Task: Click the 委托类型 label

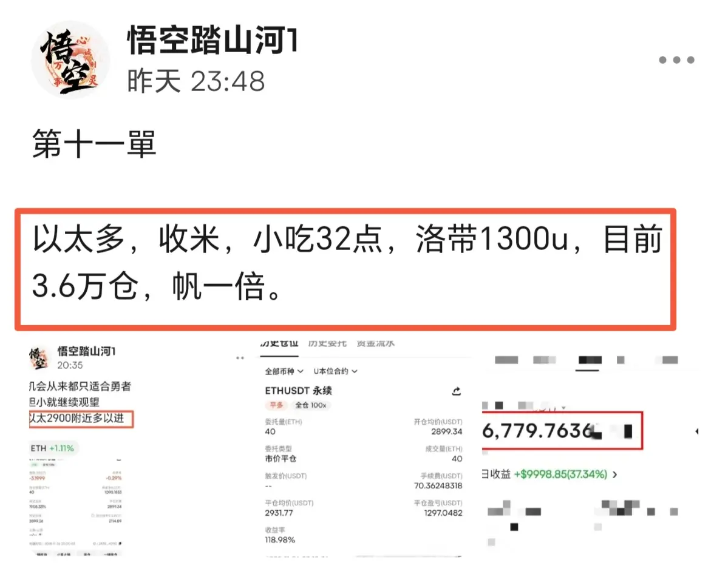Action: (x=278, y=449)
